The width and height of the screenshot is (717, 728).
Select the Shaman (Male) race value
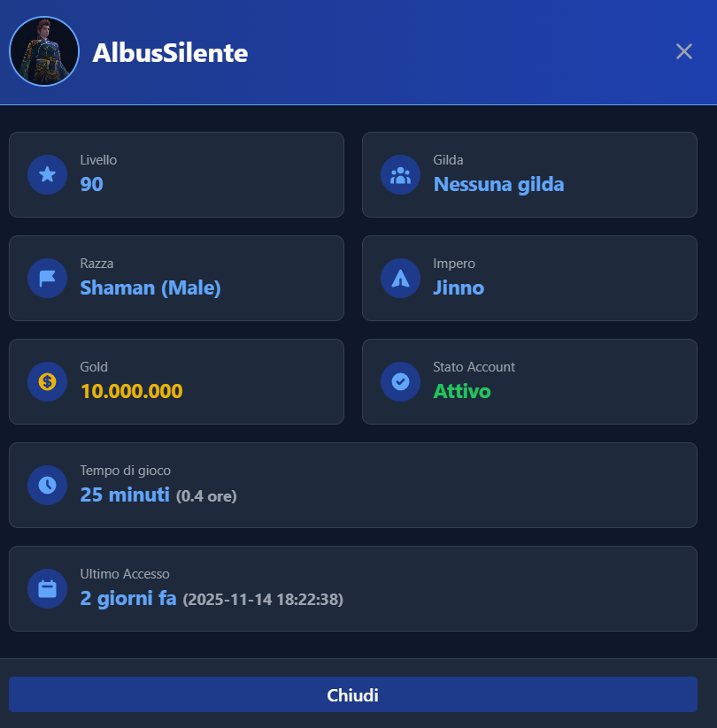[x=150, y=287]
